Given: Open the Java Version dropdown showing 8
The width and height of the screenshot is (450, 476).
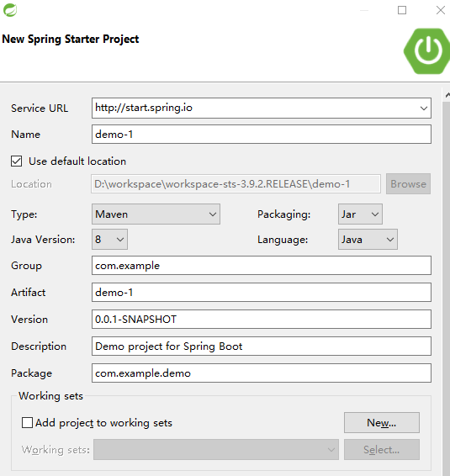Looking at the screenshot, I should [x=109, y=239].
